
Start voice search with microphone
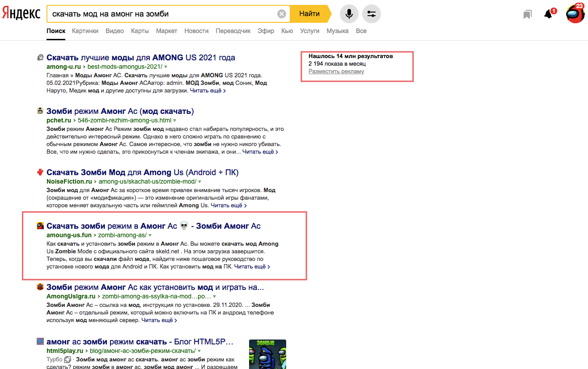pyautogui.click(x=349, y=14)
